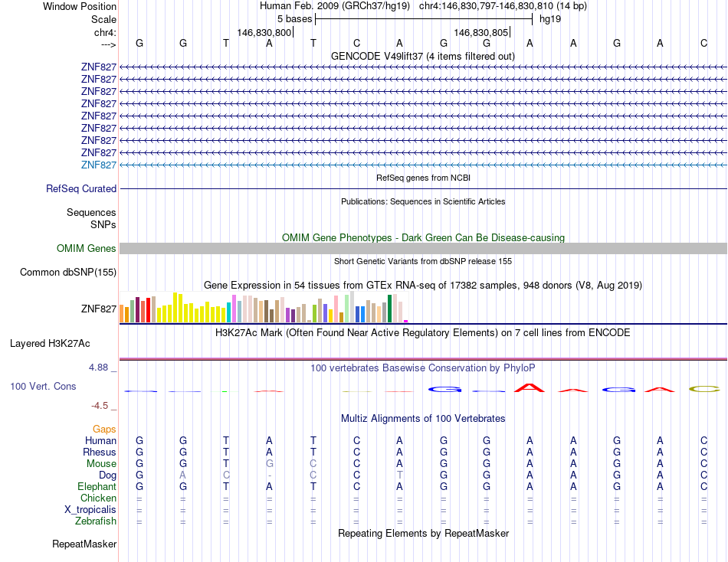
Task: Select the Elephant alignment row label
Action: (x=97, y=487)
